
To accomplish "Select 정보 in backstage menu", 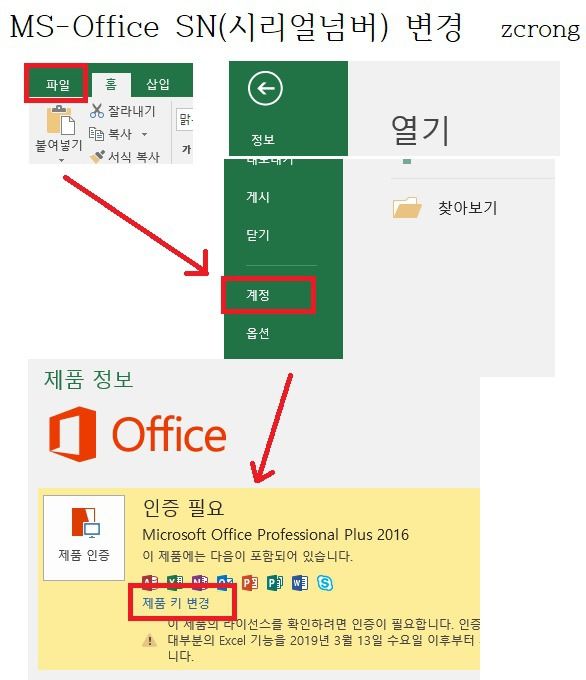I will 263,140.
